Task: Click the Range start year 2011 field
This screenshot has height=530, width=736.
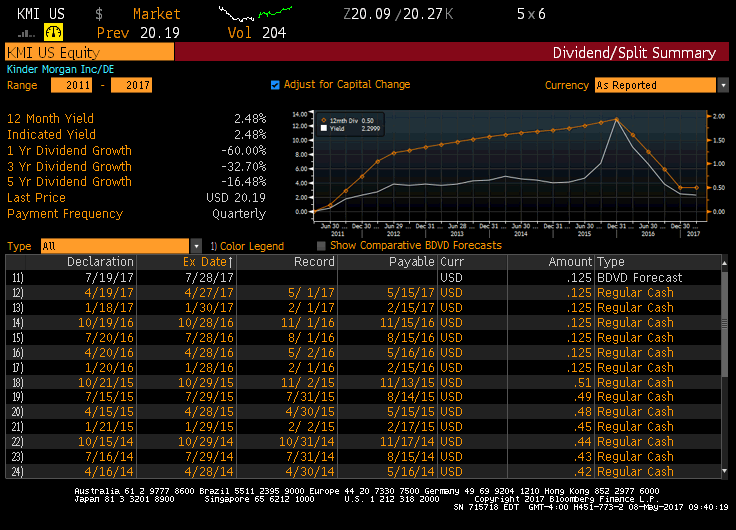Action: click(71, 85)
